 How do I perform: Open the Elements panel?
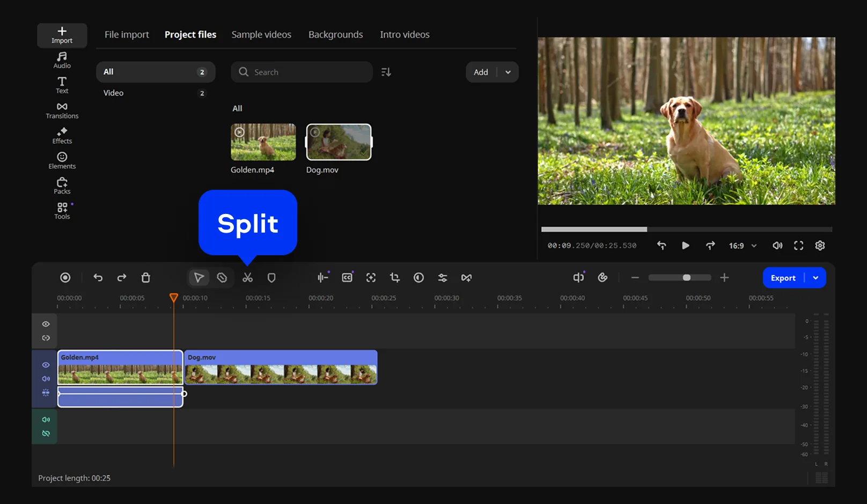pyautogui.click(x=62, y=161)
